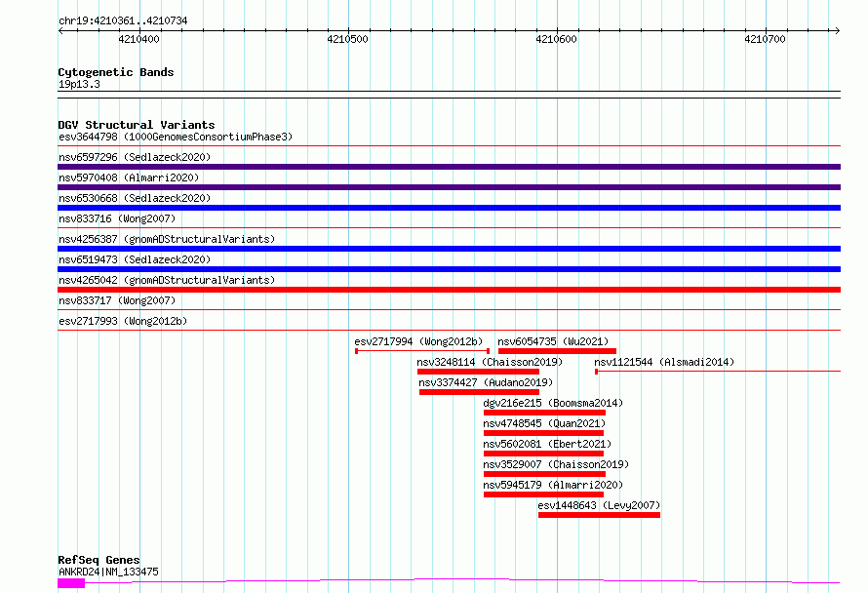The width and height of the screenshot is (868, 593).
Task: Click the nsv6054735 (Wu2021) red bar
Action: [x=558, y=351]
